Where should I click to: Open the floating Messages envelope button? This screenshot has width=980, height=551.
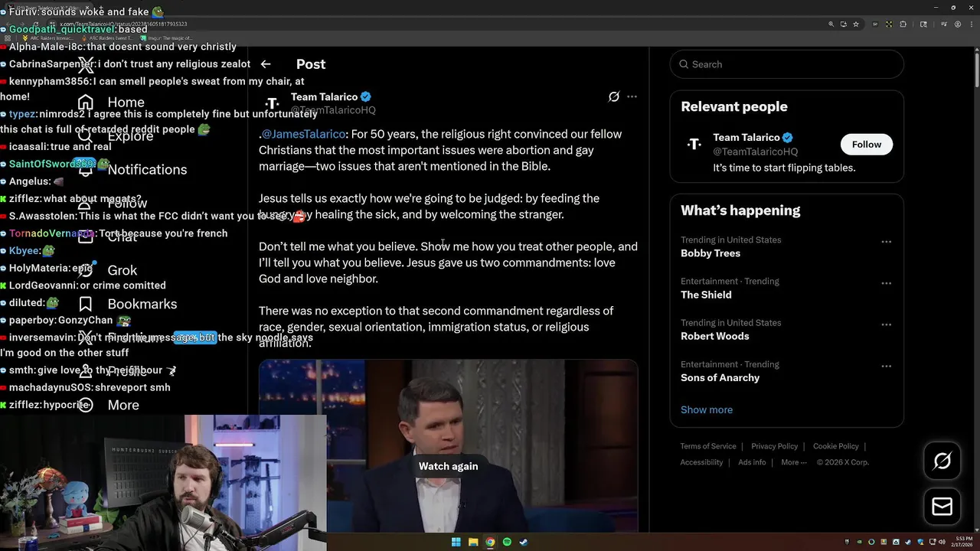point(942,507)
